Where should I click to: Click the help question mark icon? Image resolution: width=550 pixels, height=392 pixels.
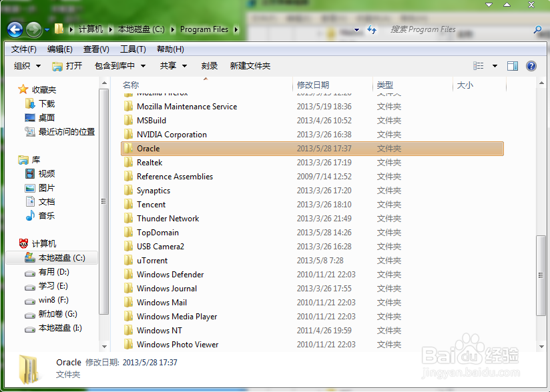[x=531, y=66]
